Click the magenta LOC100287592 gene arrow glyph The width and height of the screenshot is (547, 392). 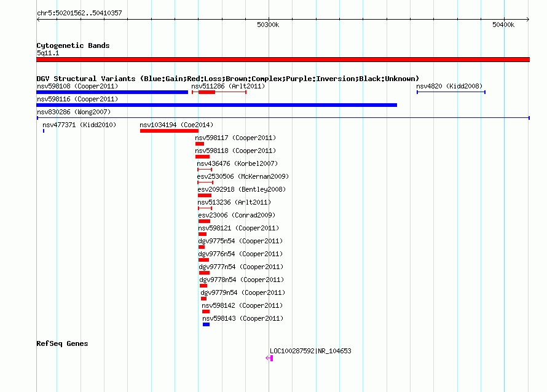click(x=269, y=358)
